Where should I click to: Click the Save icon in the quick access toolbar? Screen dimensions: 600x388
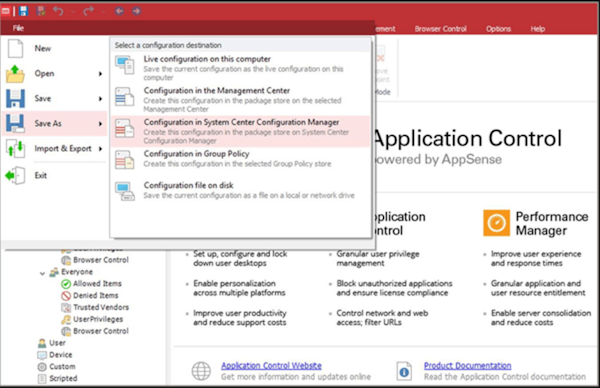pyautogui.click(x=24, y=11)
